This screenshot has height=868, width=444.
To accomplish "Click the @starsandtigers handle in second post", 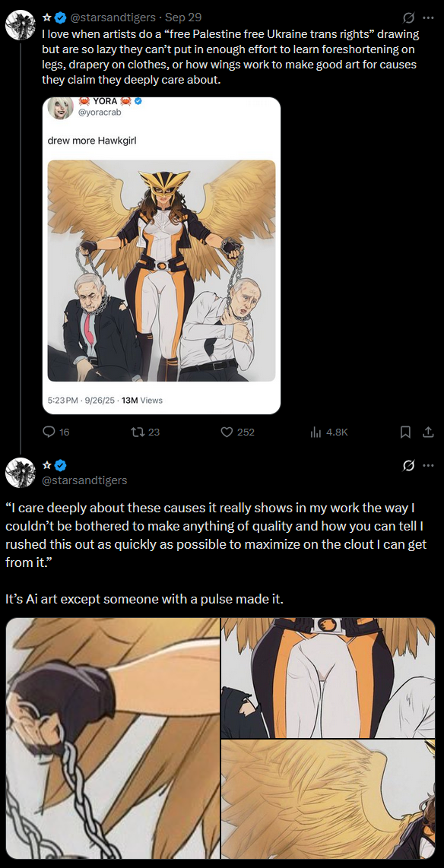I will [84, 480].
